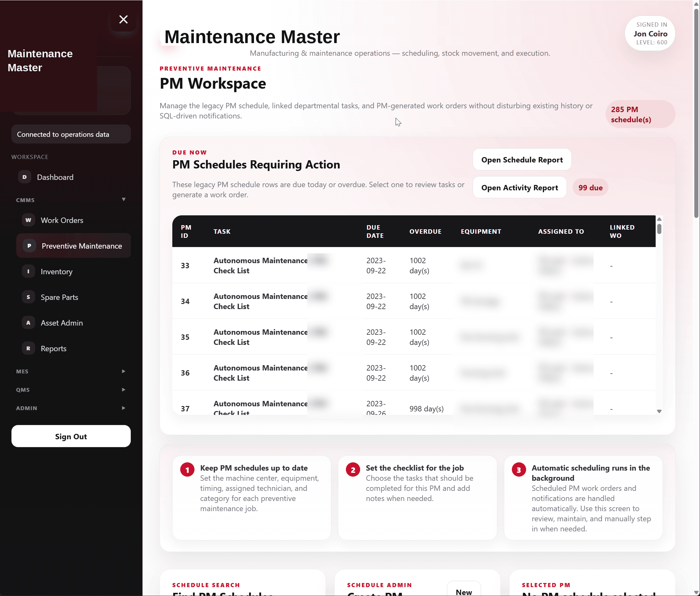This screenshot has width=700, height=596.
Task: Click the TASK column header
Action: pos(222,231)
